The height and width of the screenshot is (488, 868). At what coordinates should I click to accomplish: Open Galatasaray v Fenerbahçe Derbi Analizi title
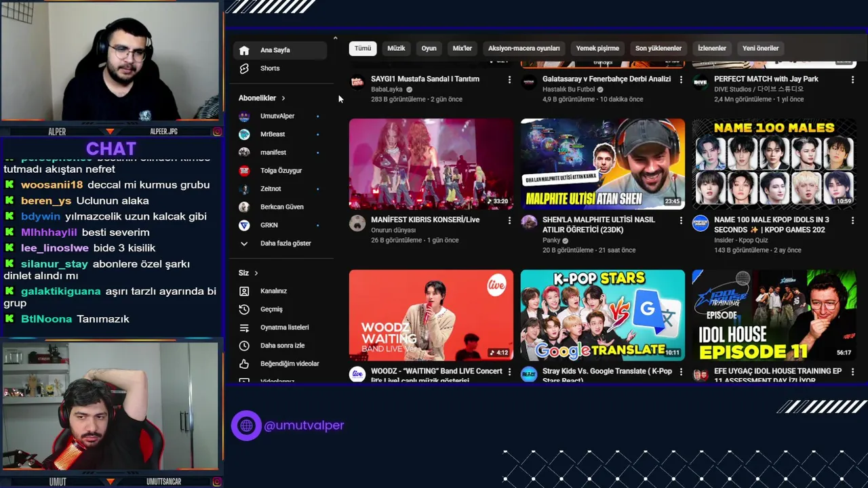click(x=606, y=79)
